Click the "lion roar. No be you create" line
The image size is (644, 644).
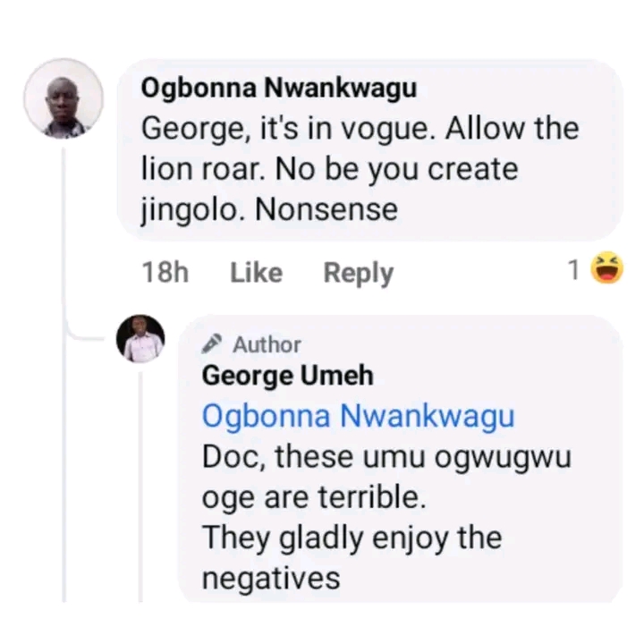point(330,169)
